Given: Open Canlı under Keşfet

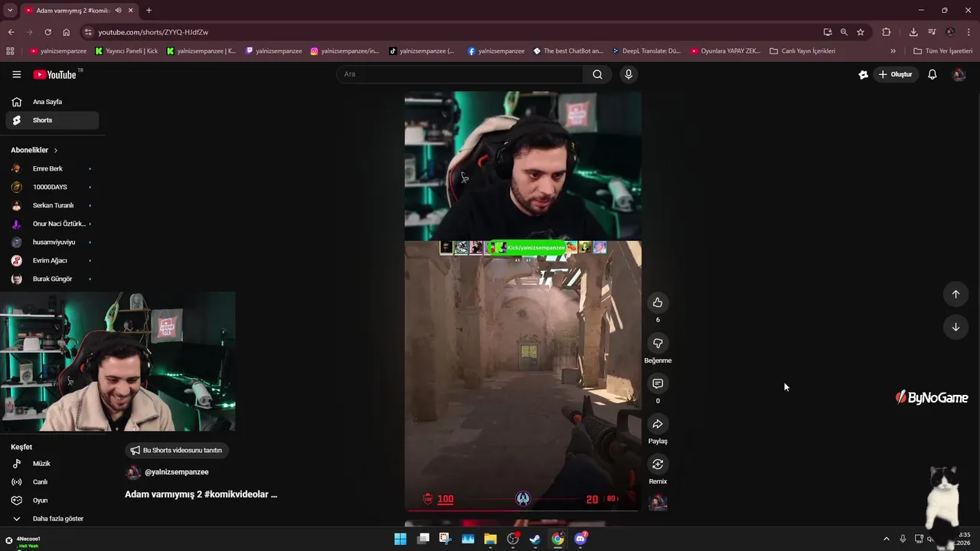Looking at the screenshot, I should tap(52, 482).
